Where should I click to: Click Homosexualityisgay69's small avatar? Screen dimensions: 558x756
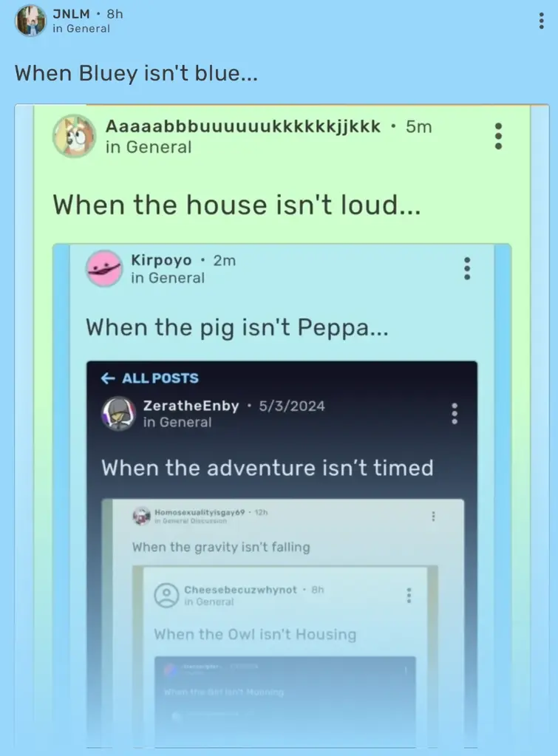tap(141, 516)
